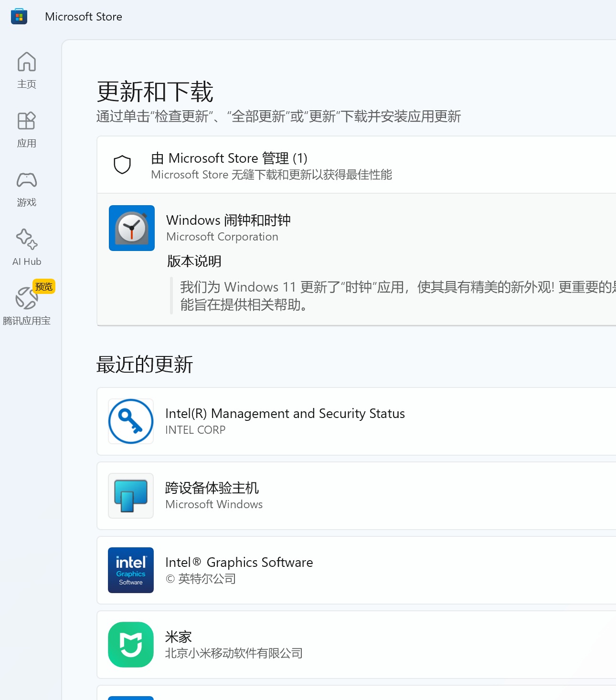Click the 北京小米移动软件有限公司 publisher text

pyautogui.click(x=234, y=653)
